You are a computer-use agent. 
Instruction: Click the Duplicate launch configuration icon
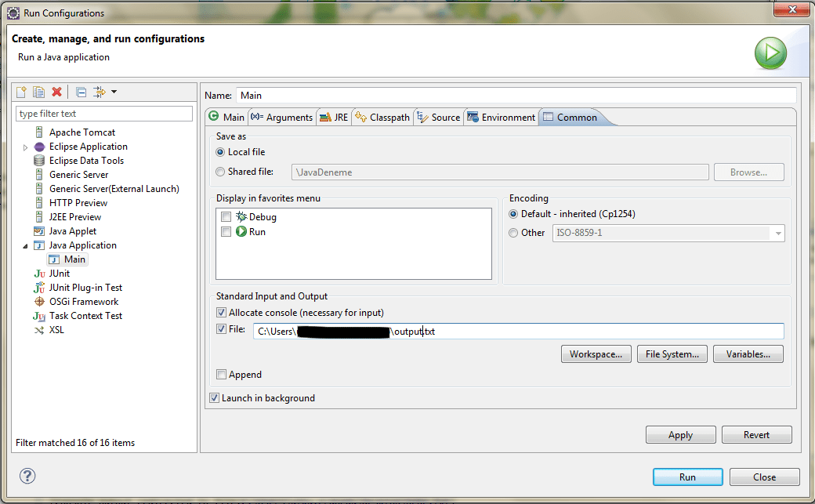pos(39,92)
